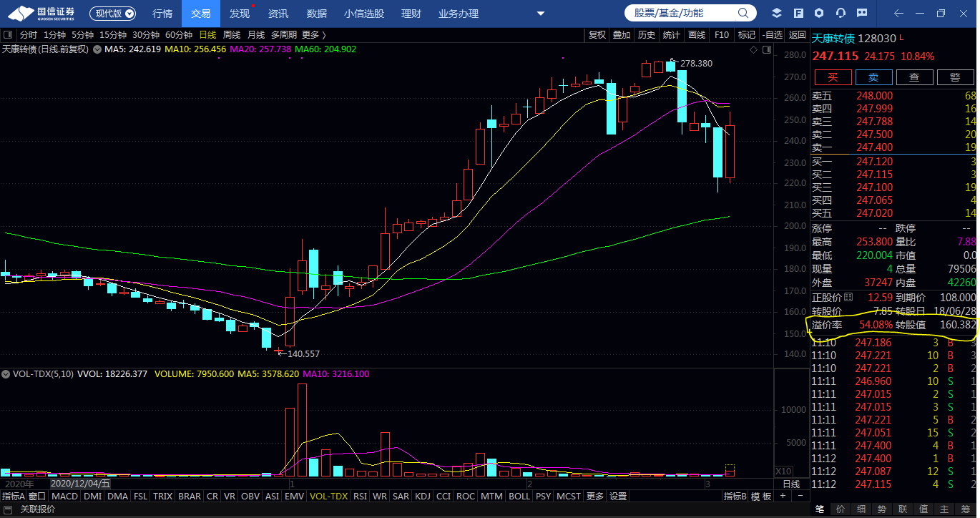The width and height of the screenshot is (980, 518).
Task: Expand the 更多 period options
Action: coord(314,35)
